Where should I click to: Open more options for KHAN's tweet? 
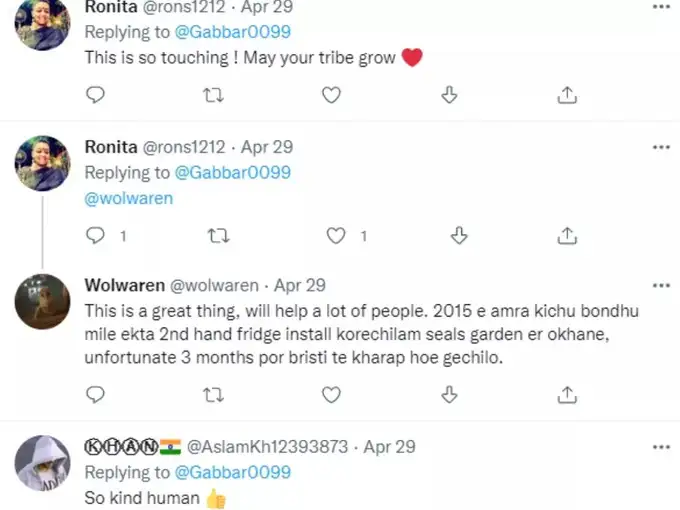point(660,446)
